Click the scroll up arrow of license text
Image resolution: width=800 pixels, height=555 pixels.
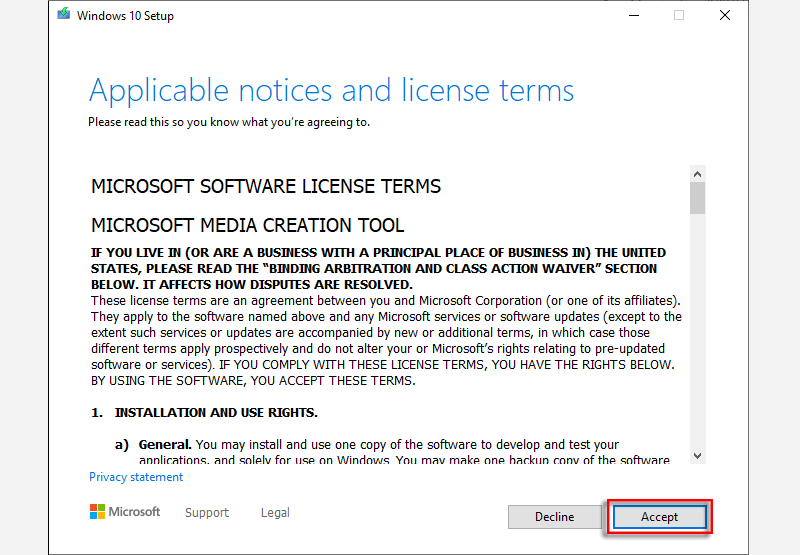click(x=697, y=174)
